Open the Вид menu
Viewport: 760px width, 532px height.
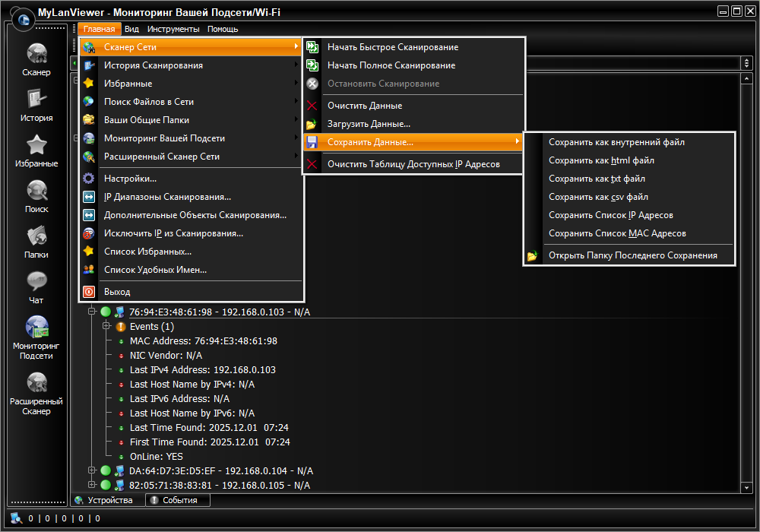[131, 29]
